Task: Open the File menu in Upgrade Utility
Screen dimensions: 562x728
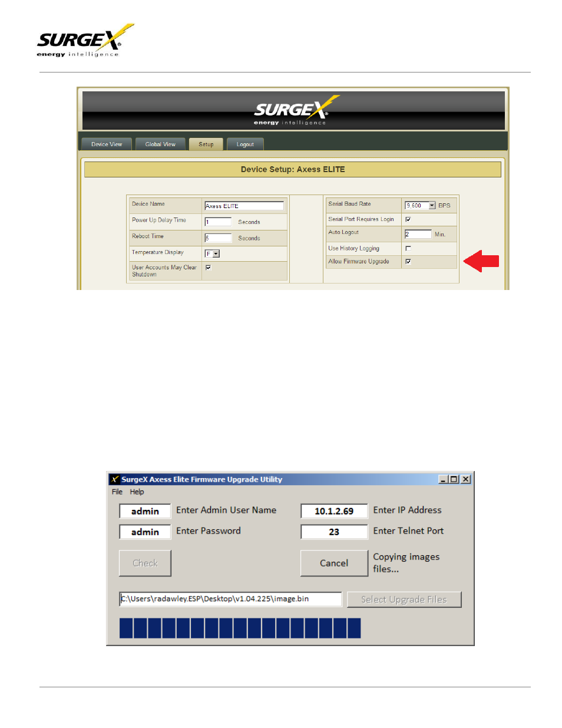Action: 117,492
